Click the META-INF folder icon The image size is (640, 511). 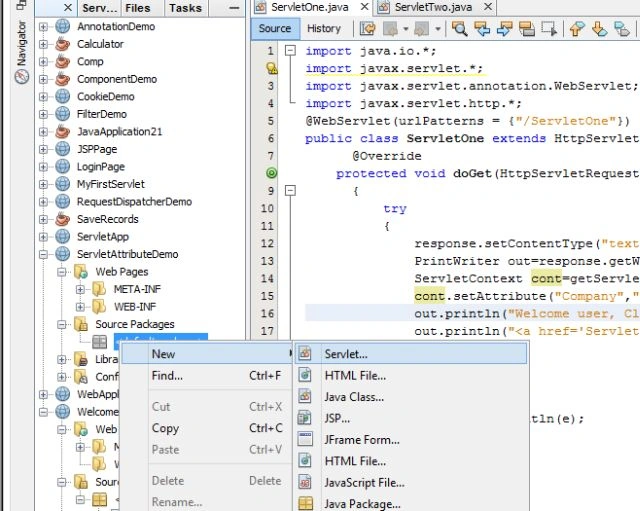pyautogui.click(x=99, y=289)
